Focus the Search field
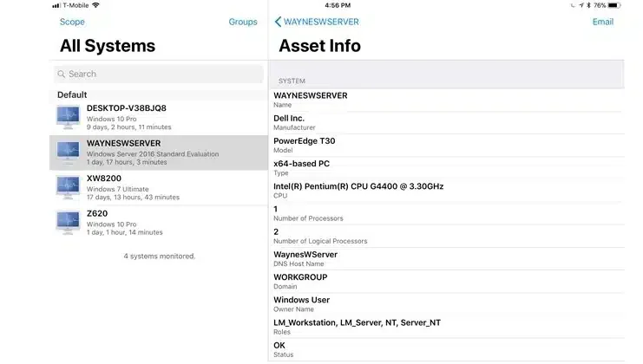Screen dimensions: 643x364 pyautogui.click(x=159, y=75)
